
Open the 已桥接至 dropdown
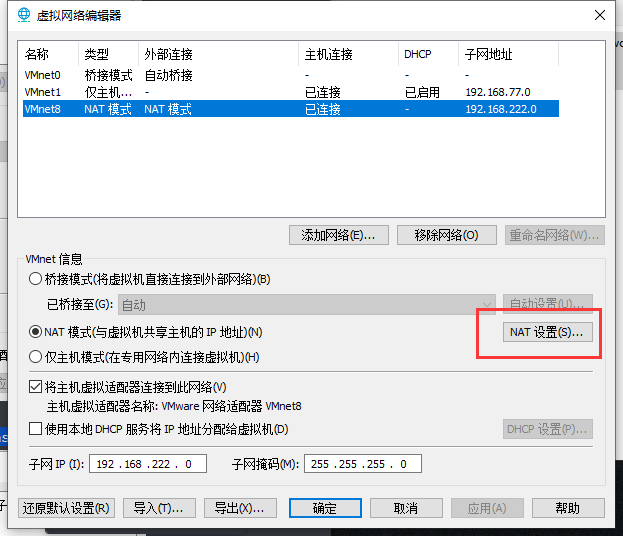[307, 305]
